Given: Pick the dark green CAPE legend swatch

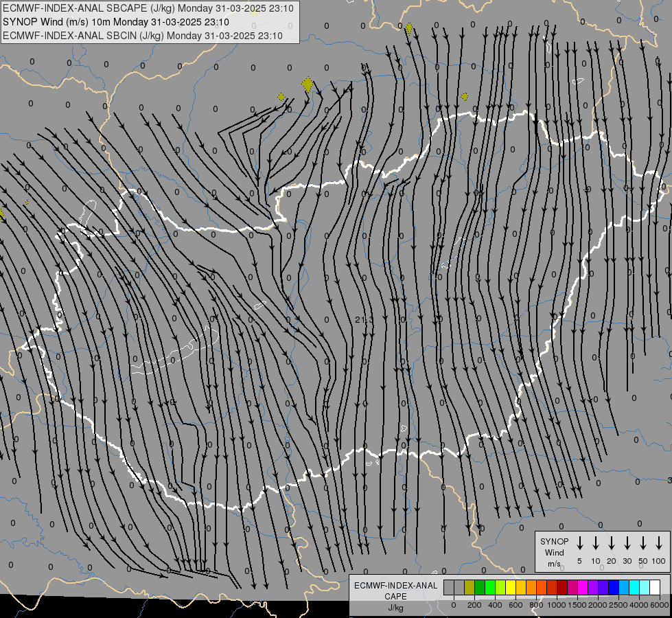Looking at the screenshot, I should (x=480, y=587).
